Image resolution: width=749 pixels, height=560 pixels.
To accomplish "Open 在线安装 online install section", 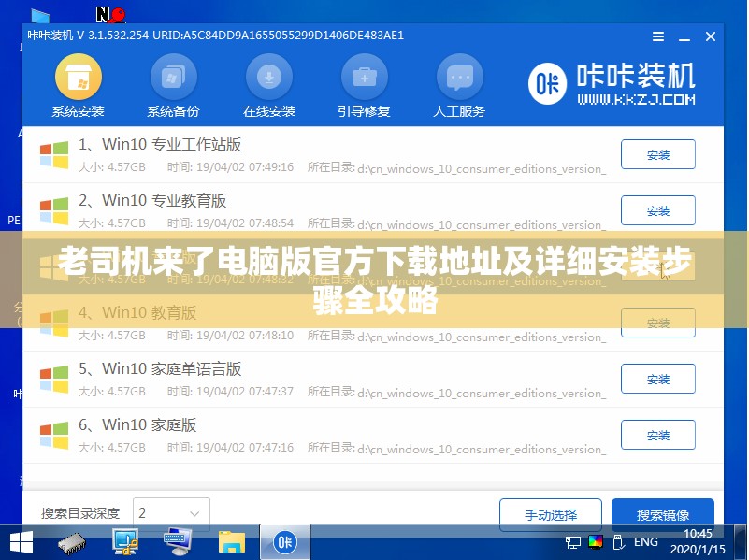I will click(x=269, y=86).
